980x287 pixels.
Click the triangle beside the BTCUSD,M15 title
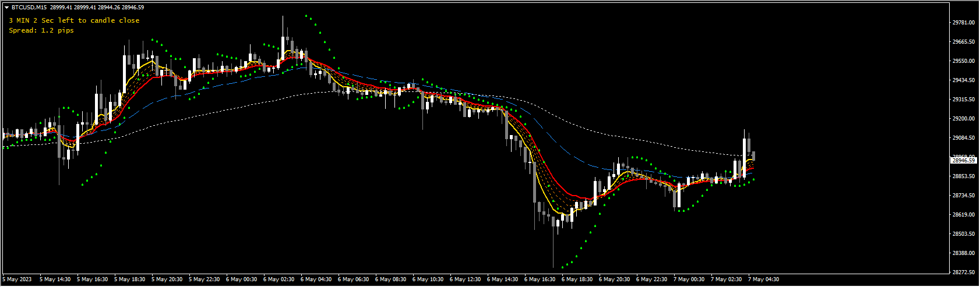tap(6, 8)
